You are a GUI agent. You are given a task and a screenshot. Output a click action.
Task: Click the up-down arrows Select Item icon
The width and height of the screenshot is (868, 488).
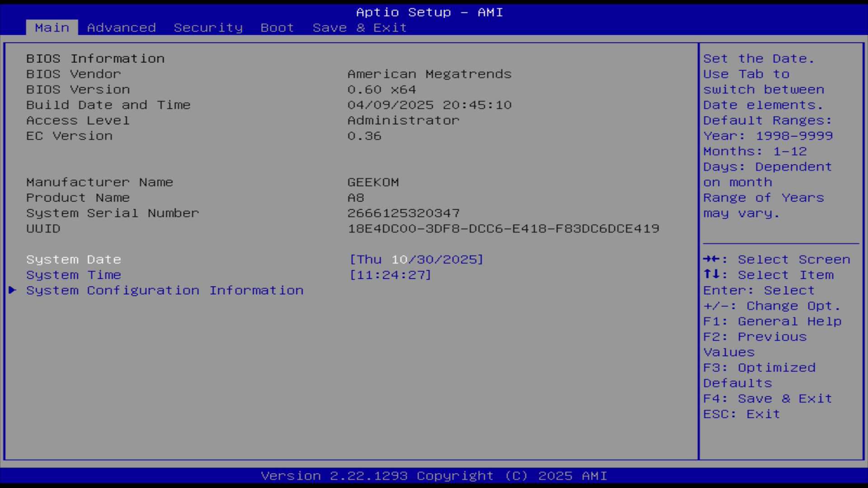click(x=711, y=275)
